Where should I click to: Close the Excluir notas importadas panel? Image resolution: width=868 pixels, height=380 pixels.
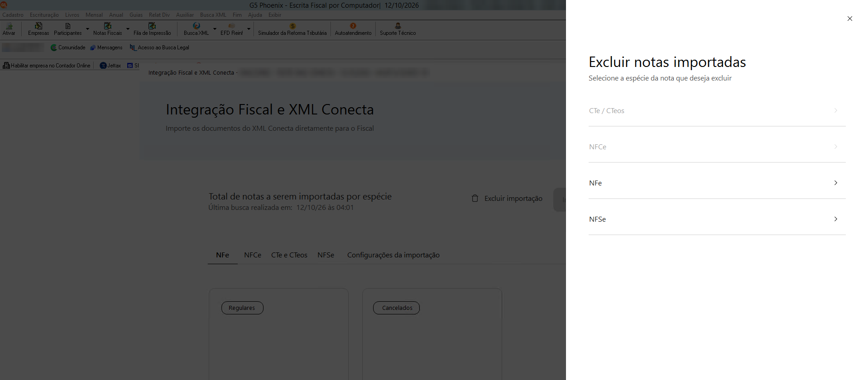850,19
